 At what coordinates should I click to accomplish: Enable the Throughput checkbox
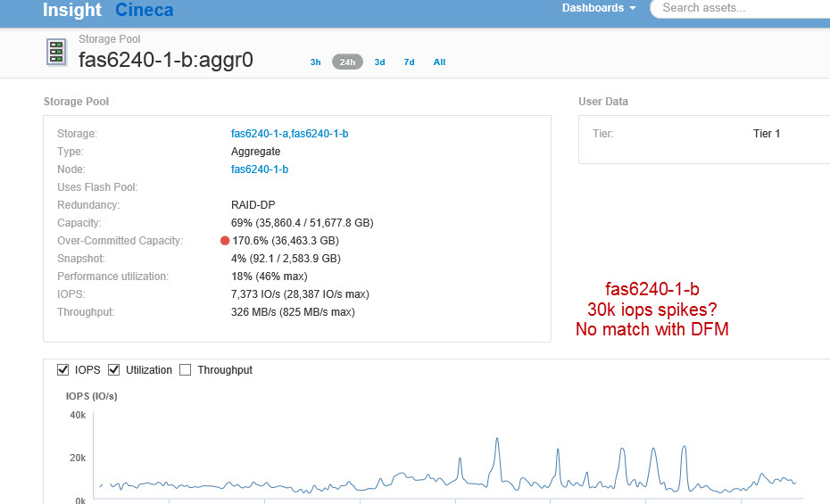tap(186, 369)
